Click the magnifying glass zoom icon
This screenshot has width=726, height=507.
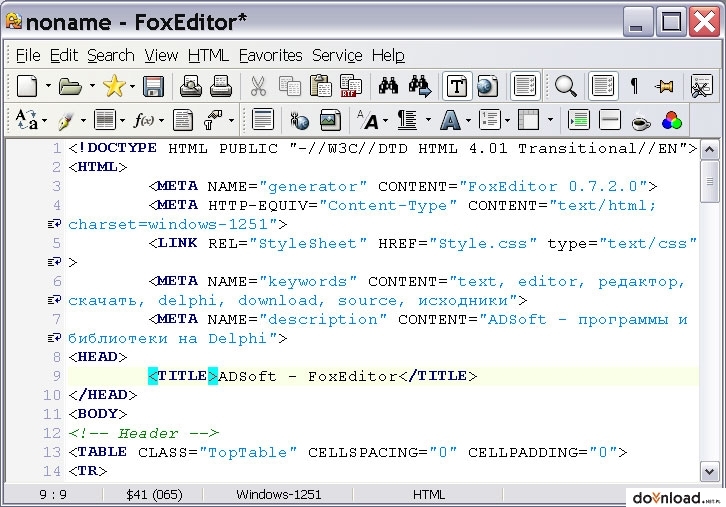tap(566, 86)
